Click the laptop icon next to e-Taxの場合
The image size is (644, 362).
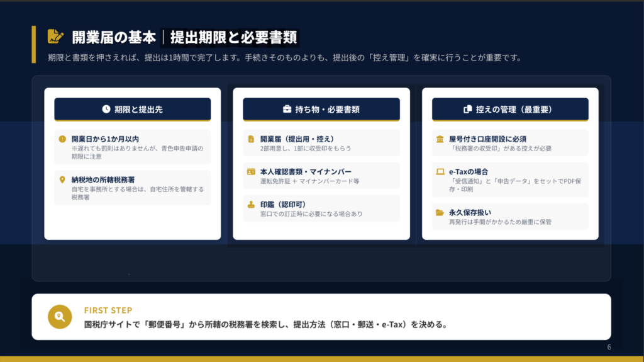point(440,171)
